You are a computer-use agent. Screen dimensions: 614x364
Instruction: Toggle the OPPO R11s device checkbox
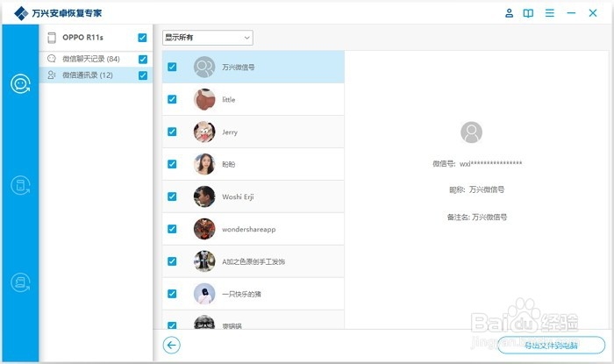click(142, 38)
